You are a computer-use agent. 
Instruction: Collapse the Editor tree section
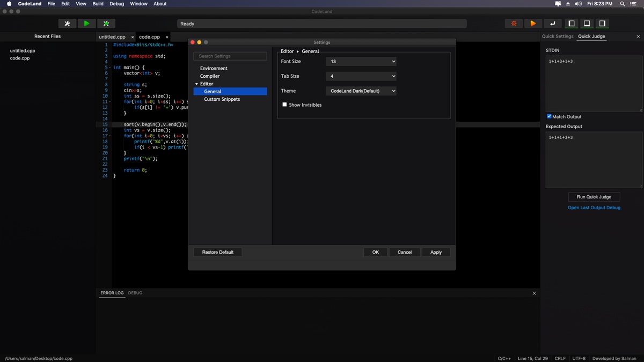(196, 84)
